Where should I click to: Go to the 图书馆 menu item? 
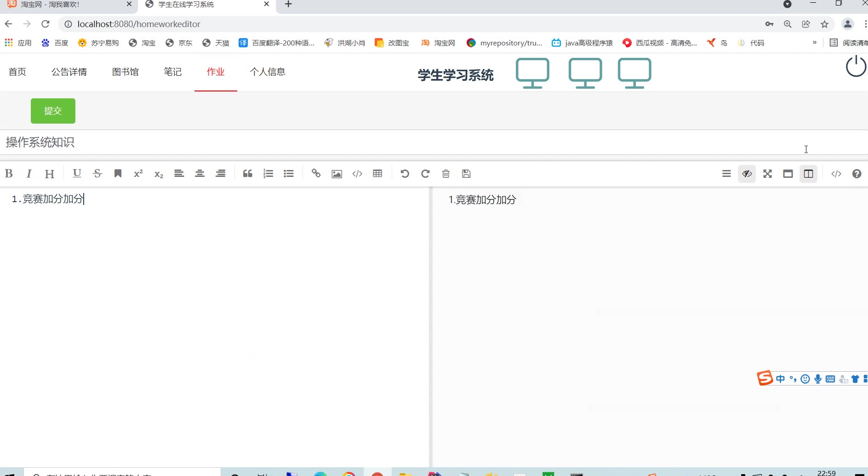pyautogui.click(x=125, y=72)
